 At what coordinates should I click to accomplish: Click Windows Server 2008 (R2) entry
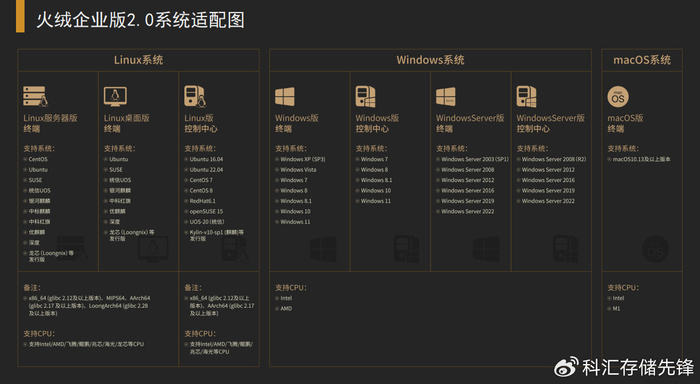[x=554, y=159]
